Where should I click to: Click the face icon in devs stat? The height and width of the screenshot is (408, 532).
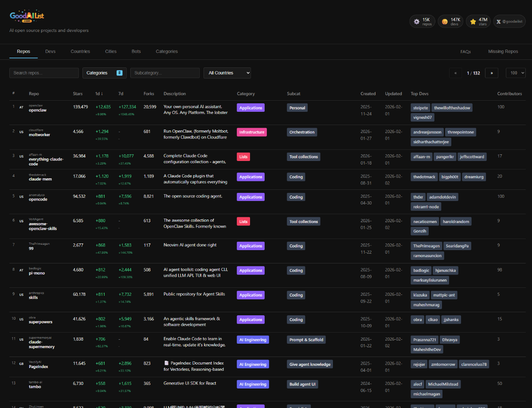(x=444, y=21)
